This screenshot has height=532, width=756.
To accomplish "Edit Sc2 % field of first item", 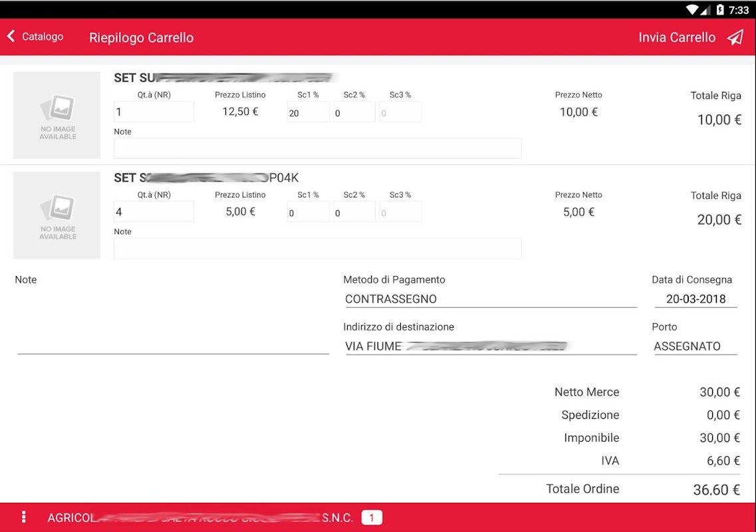I will (x=354, y=112).
